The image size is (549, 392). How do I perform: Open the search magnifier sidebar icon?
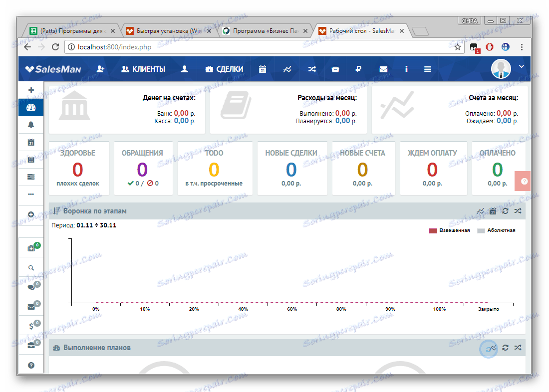coord(31,268)
